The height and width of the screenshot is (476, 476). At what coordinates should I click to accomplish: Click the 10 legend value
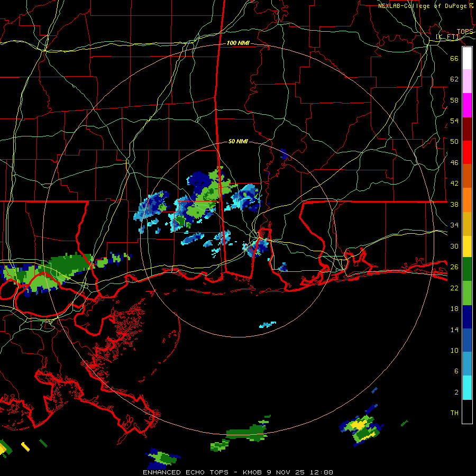(x=454, y=350)
